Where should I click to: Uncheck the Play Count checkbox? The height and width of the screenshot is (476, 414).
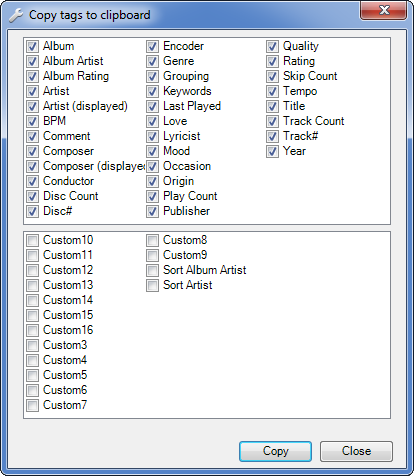pos(152,196)
